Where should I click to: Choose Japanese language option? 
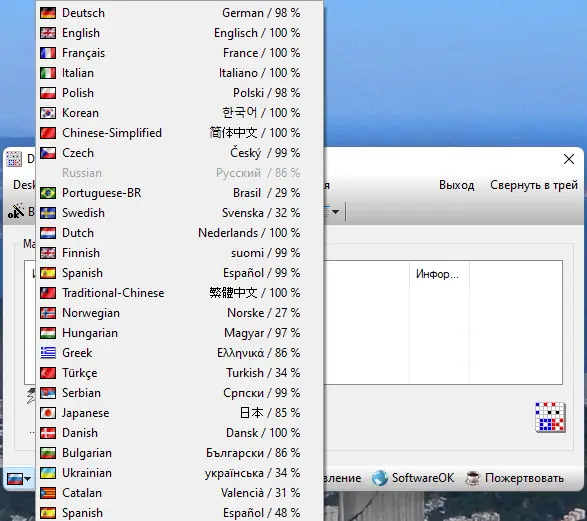click(x=179, y=413)
